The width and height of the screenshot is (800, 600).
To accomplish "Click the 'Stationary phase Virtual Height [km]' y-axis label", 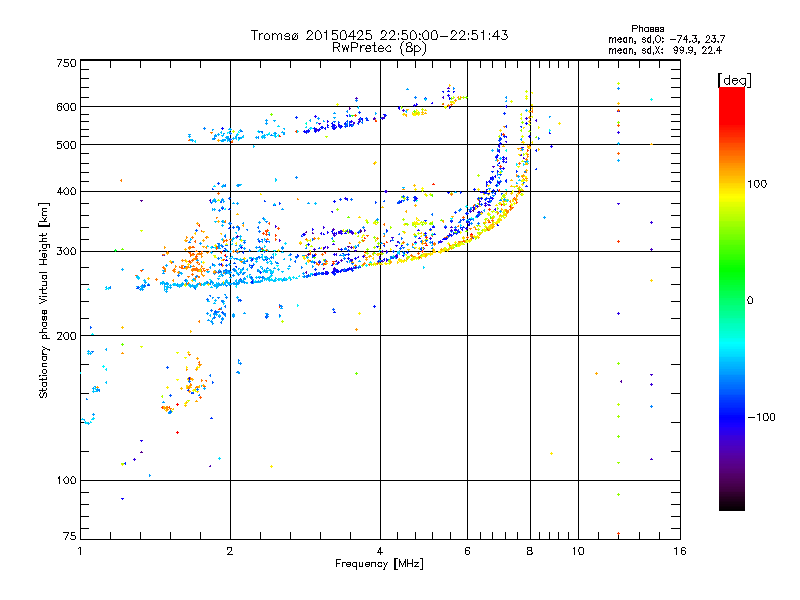I will pyautogui.click(x=44, y=300).
